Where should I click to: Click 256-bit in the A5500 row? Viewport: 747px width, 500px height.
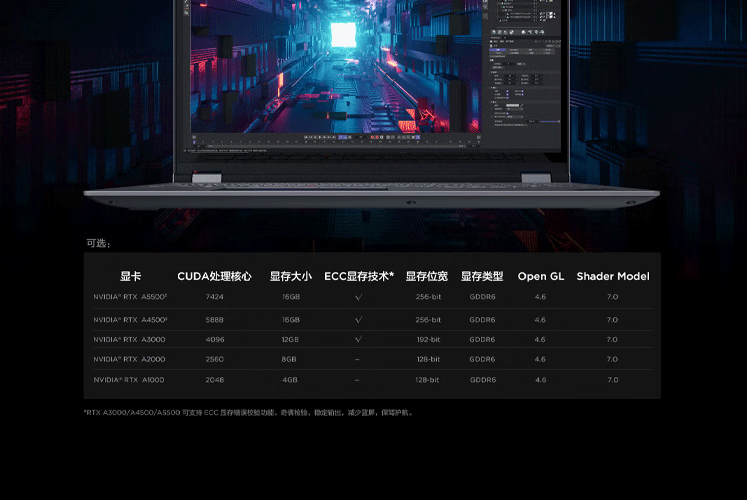coord(428,297)
